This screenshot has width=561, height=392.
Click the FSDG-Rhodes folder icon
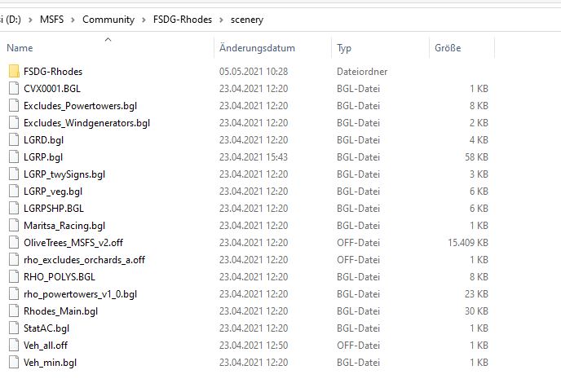[x=14, y=72]
